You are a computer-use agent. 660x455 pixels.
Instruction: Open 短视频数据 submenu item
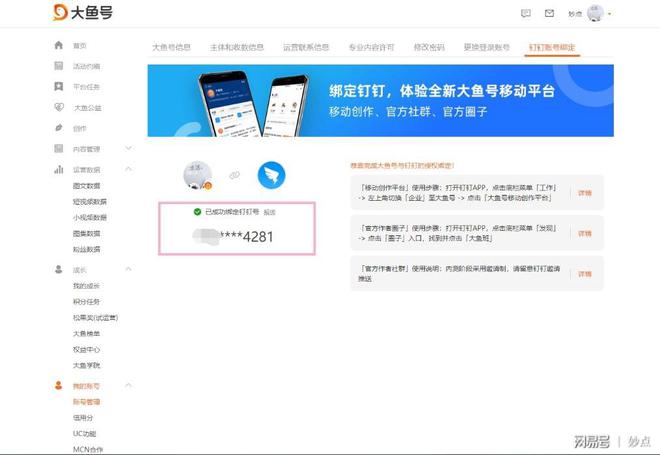90,202
